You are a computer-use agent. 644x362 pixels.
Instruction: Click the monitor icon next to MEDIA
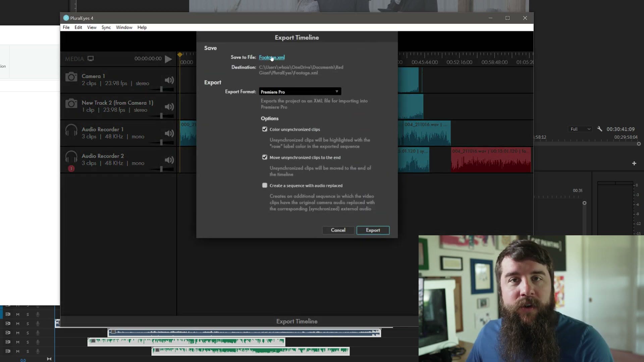click(91, 59)
